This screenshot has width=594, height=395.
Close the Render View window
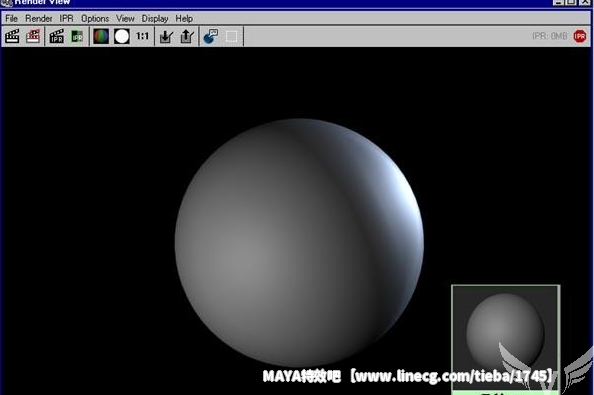point(585,2)
